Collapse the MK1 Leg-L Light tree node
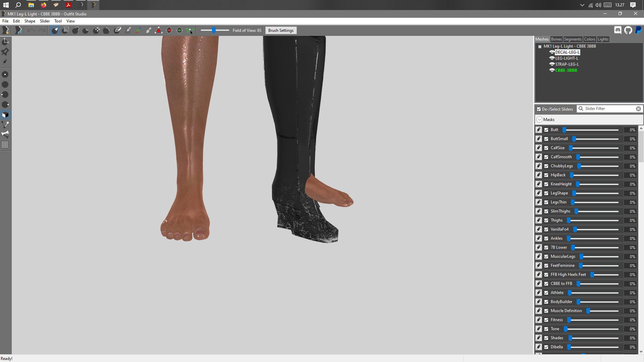The width and height of the screenshot is (644, 362). point(540,47)
